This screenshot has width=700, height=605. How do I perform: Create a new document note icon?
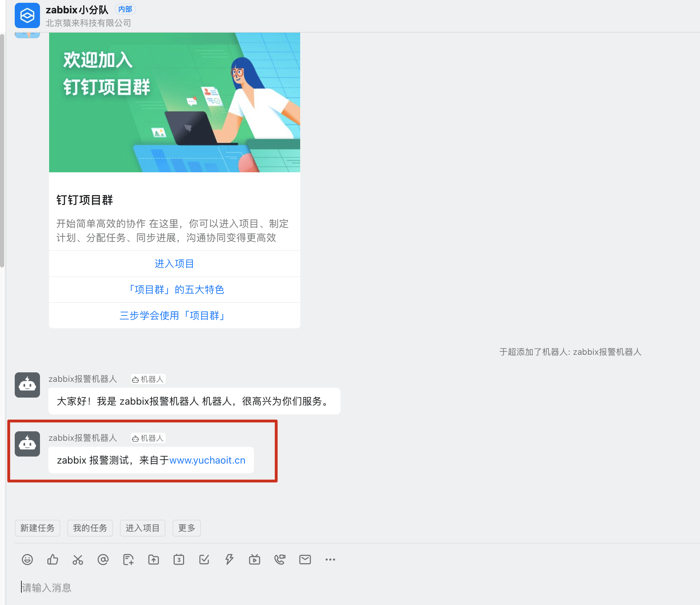point(128,559)
